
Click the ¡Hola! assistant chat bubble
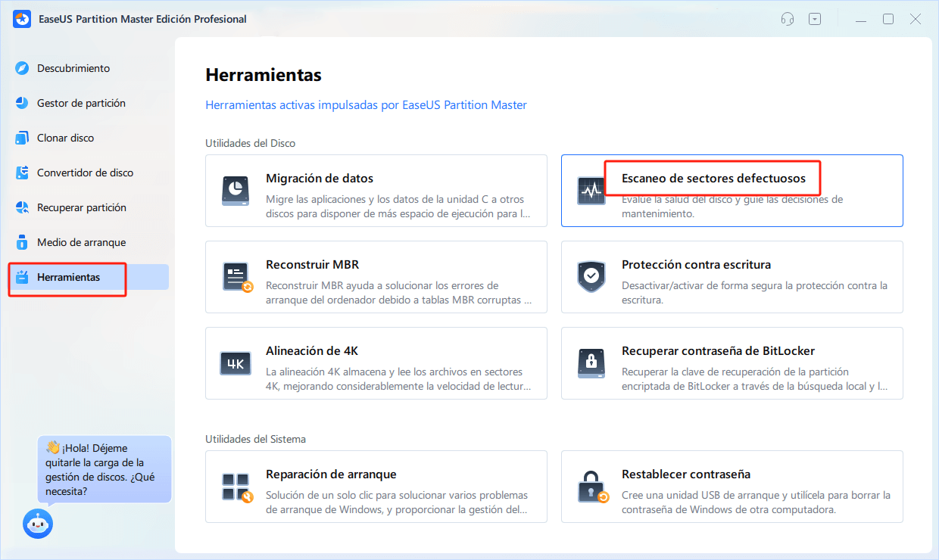coord(105,470)
